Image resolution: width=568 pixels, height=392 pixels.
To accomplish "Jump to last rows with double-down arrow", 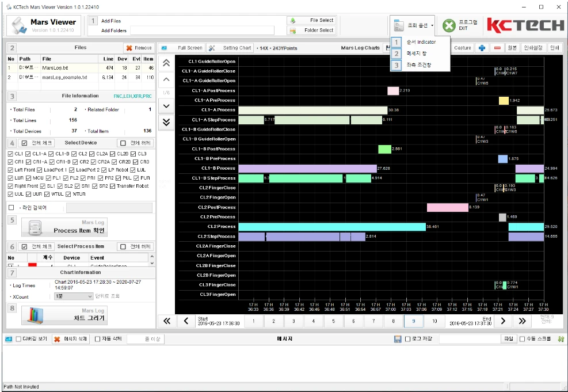I will [x=166, y=122].
